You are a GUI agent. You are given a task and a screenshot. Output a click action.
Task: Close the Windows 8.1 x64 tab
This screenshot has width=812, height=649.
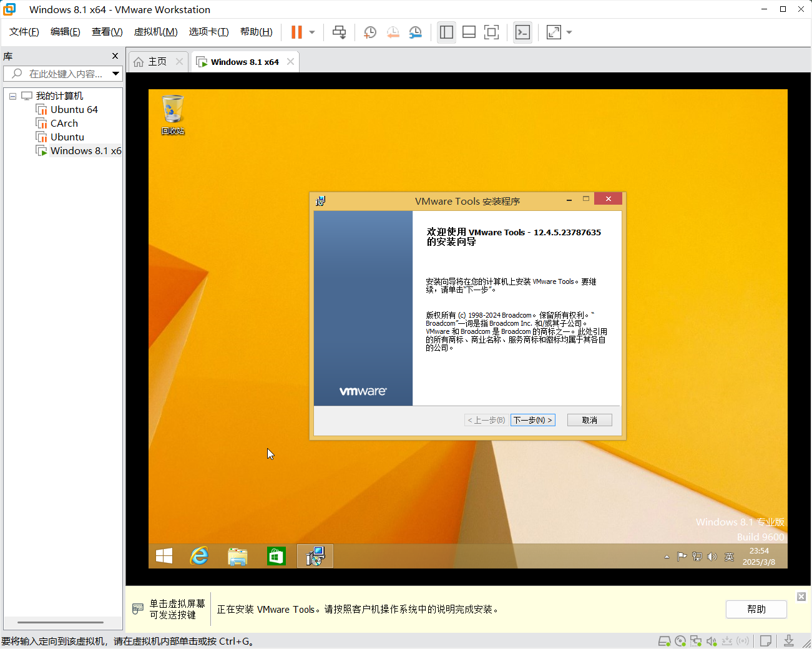[x=290, y=61]
